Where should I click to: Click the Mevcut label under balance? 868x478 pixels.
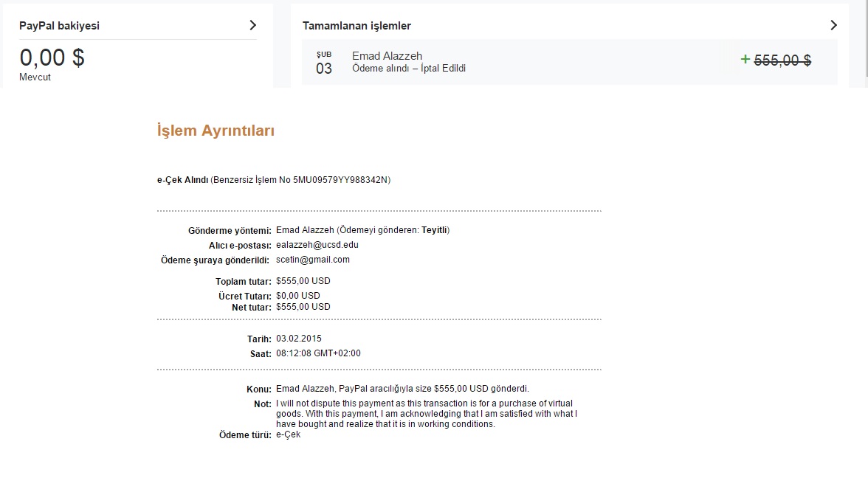35,77
